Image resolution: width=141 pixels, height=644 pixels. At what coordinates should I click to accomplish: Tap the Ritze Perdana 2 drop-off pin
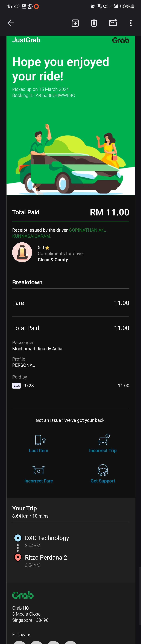(x=18, y=557)
